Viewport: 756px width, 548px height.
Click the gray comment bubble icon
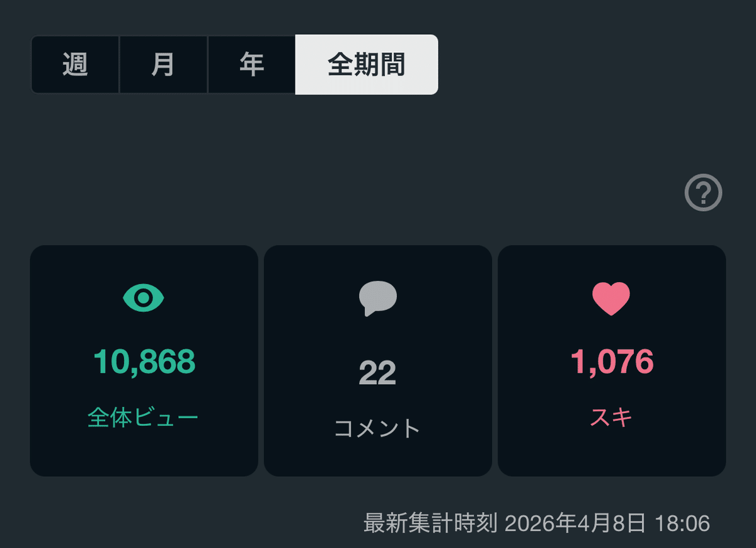coord(377,298)
